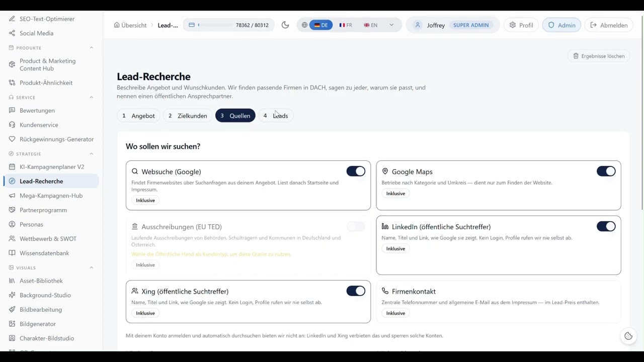This screenshot has height=362, width=644.
Task: Open Personas in sidebar
Action: [31, 224]
